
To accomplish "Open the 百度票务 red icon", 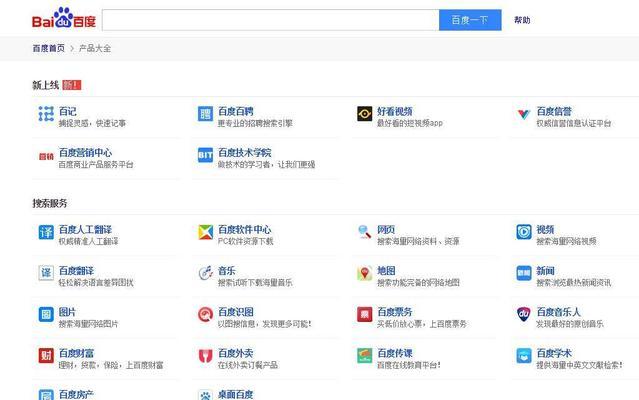I will [x=364, y=314].
